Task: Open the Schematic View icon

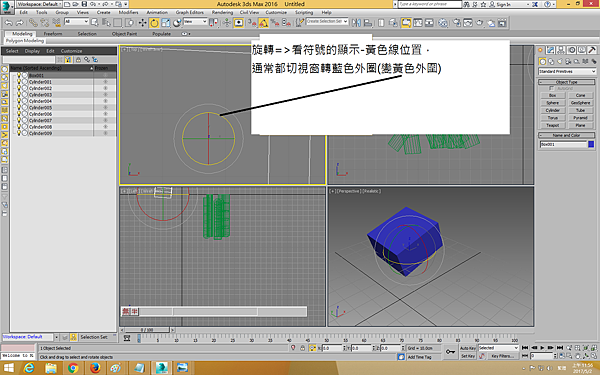Action: pos(429,23)
